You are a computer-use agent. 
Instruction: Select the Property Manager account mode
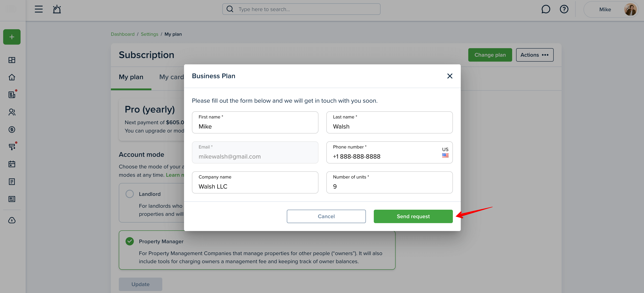(129, 241)
